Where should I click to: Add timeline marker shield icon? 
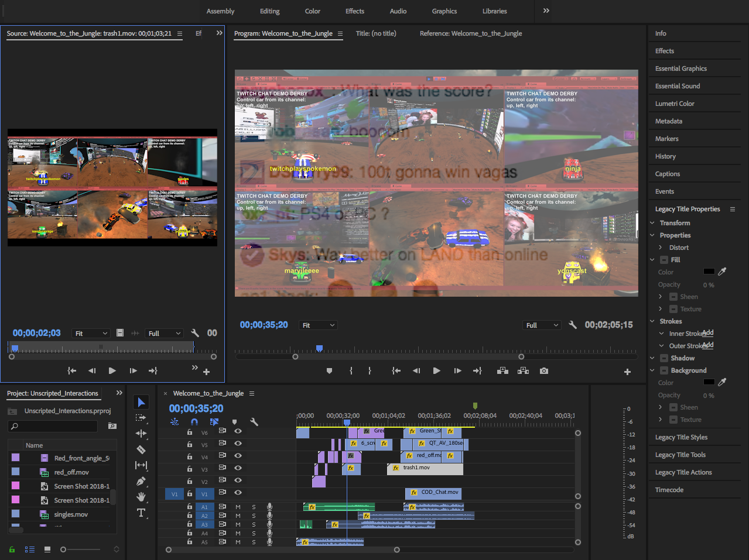pyautogui.click(x=234, y=421)
